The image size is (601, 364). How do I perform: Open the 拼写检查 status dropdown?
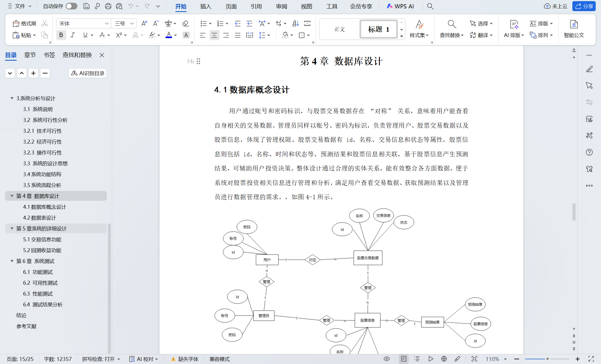tap(101, 359)
